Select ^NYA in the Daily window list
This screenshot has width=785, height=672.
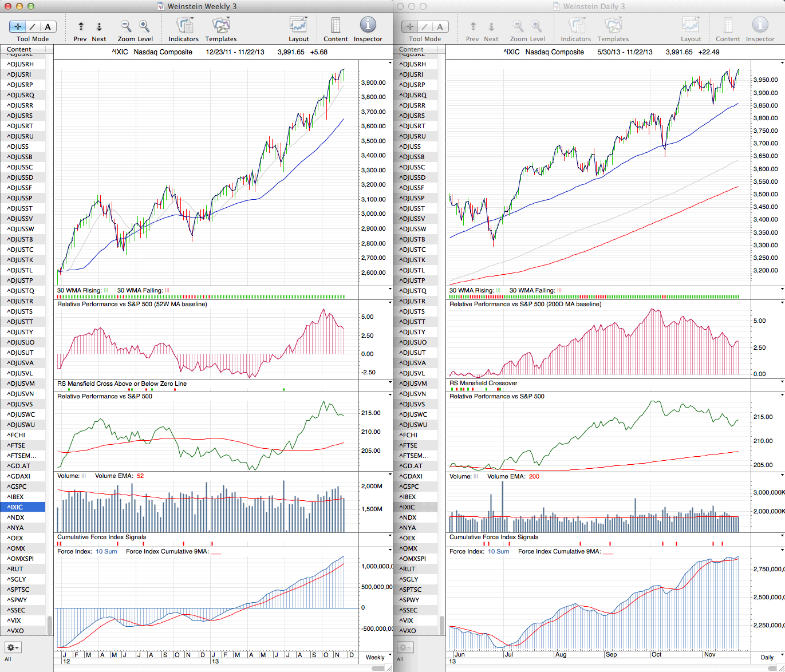(415, 528)
